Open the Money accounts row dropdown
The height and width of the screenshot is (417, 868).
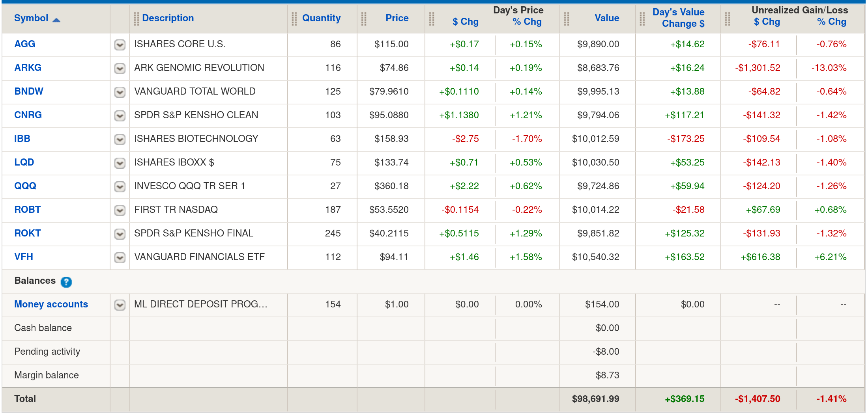(120, 305)
